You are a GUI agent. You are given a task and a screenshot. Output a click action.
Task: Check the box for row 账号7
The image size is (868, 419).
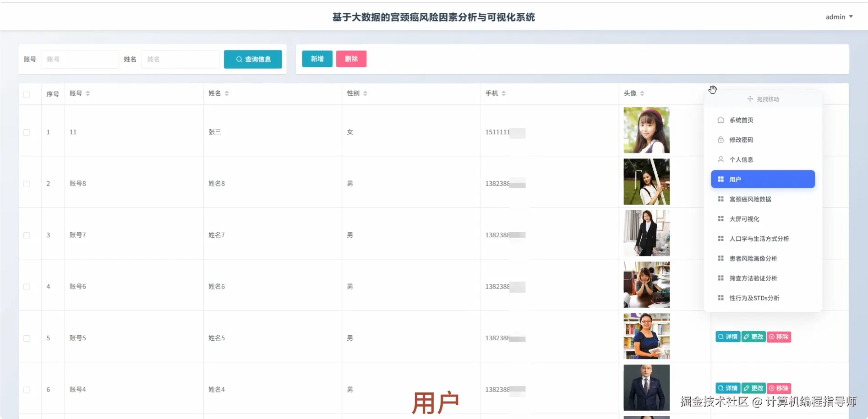[x=27, y=235]
